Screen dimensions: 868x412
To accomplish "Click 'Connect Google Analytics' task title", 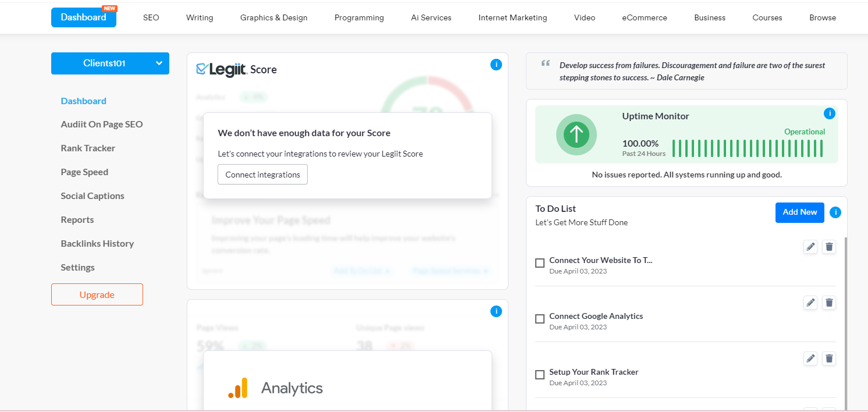I will tap(596, 316).
